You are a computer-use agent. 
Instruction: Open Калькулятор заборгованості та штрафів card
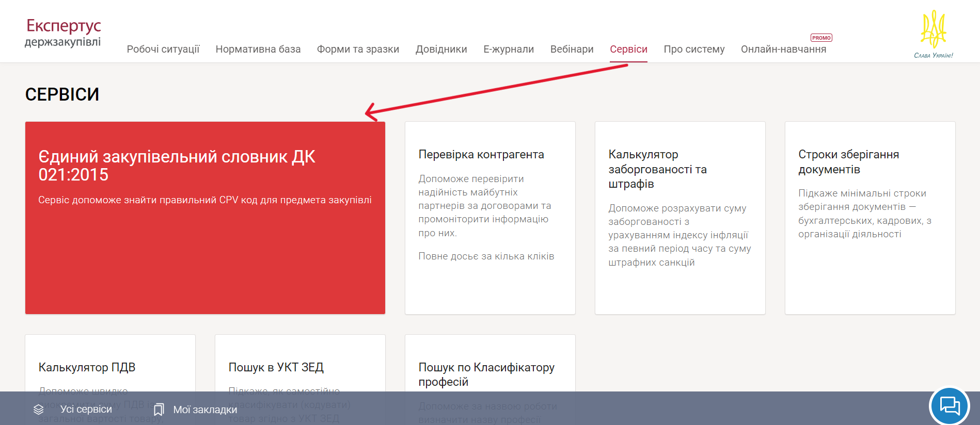coord(680,218)
